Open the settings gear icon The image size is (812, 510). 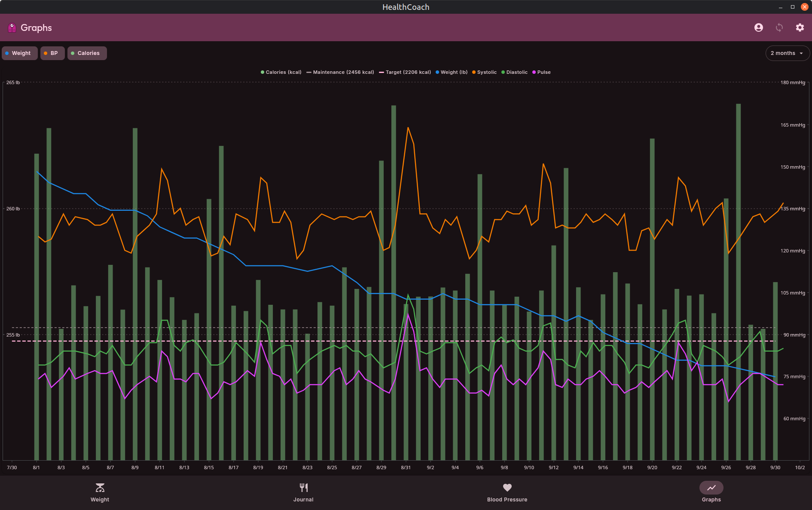click(x=800, y=27)
